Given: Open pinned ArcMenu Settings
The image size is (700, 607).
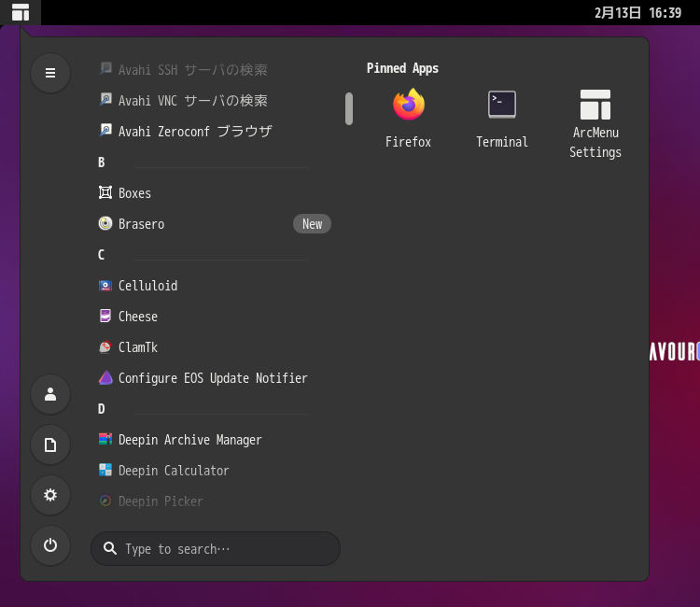Looking at the screenshot, I should coord(595,123).
